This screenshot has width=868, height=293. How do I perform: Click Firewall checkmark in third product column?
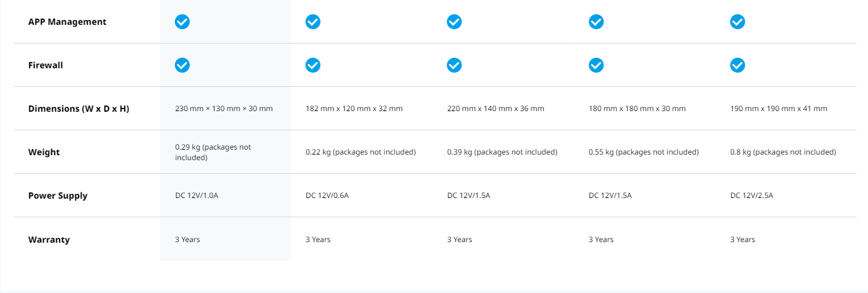(x=454, y=65)
